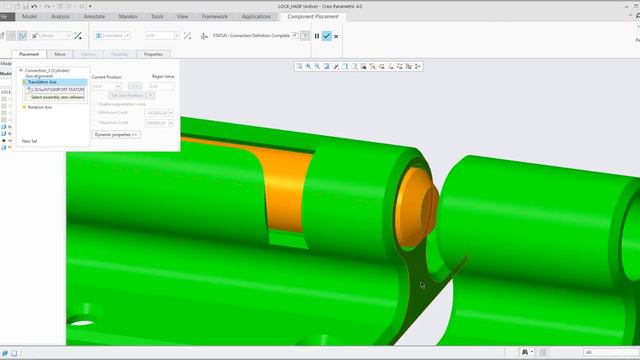This screenshot has width=640, height=360.
Task: Open Current Position value dropdown
Action: [118, 86]
